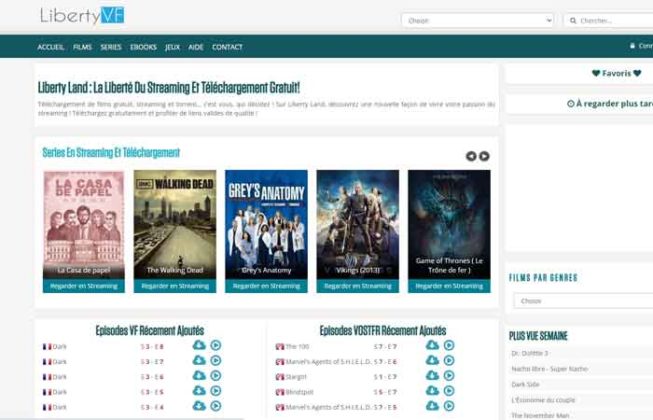Open The November Man entry
Viewport: 653px width, 420px height.
(540, 415)
